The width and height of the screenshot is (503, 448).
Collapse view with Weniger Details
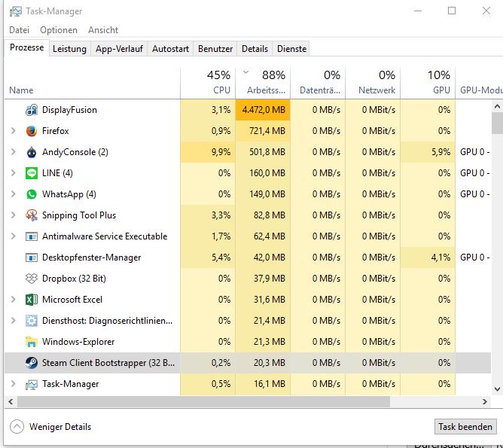point(50,427)
